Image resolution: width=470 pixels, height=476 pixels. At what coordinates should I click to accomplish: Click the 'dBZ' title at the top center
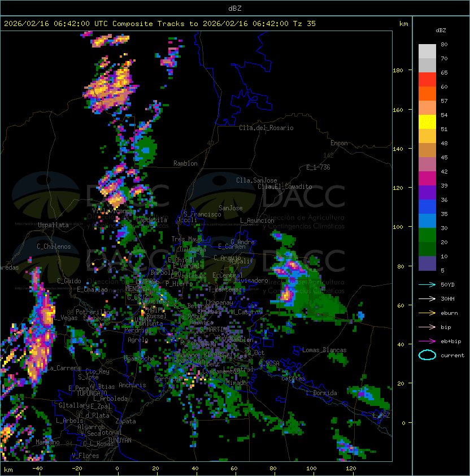pyautogui.click(x=235, y=8)
